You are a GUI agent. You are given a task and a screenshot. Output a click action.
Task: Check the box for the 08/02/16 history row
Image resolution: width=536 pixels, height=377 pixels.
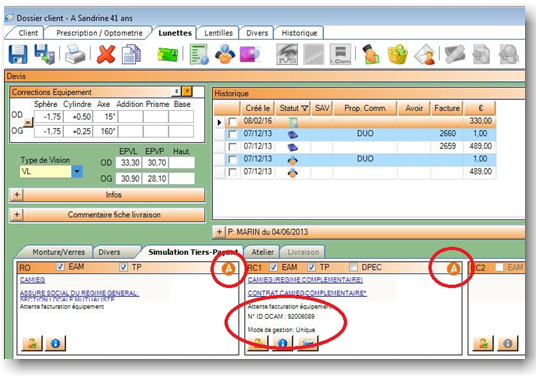pyautogui.click(x=232, y=121)
